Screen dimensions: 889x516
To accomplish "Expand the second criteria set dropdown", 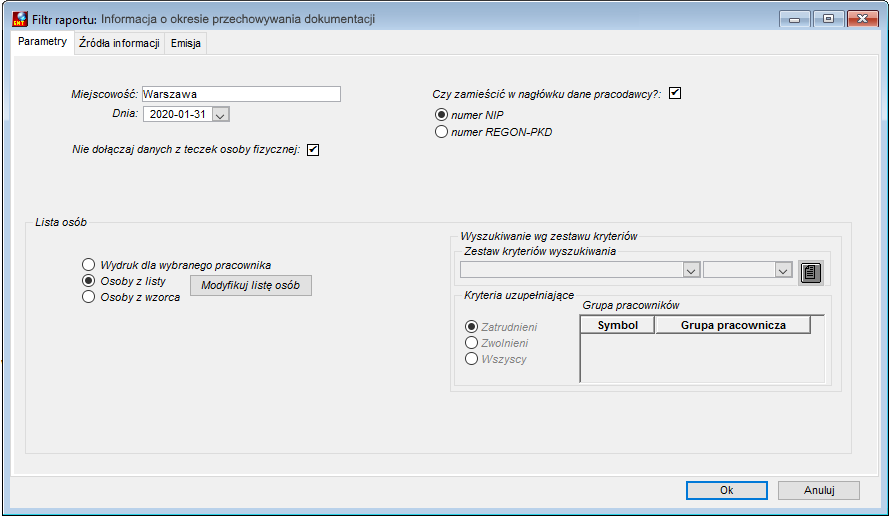I will pos(783,270).
